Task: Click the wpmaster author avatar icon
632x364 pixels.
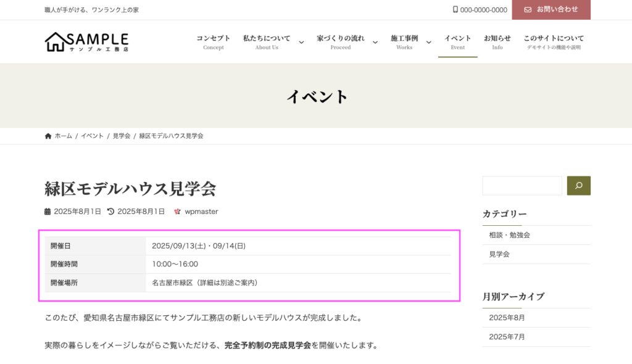Action: 178,212
